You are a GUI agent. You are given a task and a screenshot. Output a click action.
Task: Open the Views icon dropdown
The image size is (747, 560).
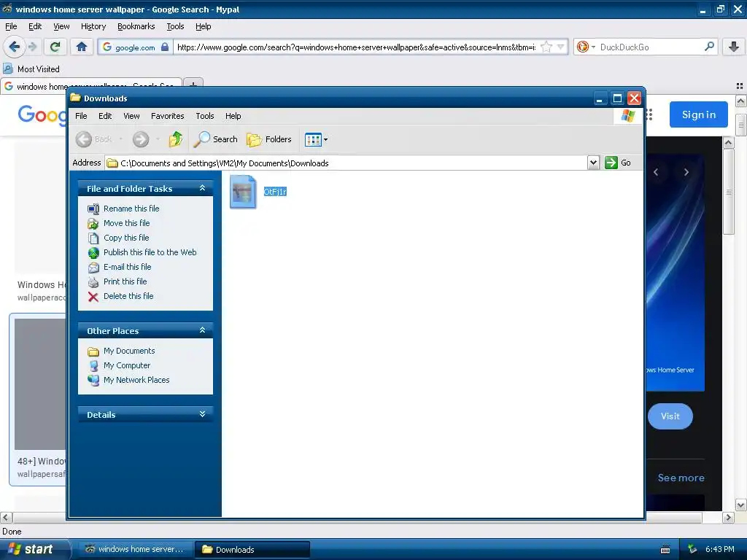click(x=317, y=139)
